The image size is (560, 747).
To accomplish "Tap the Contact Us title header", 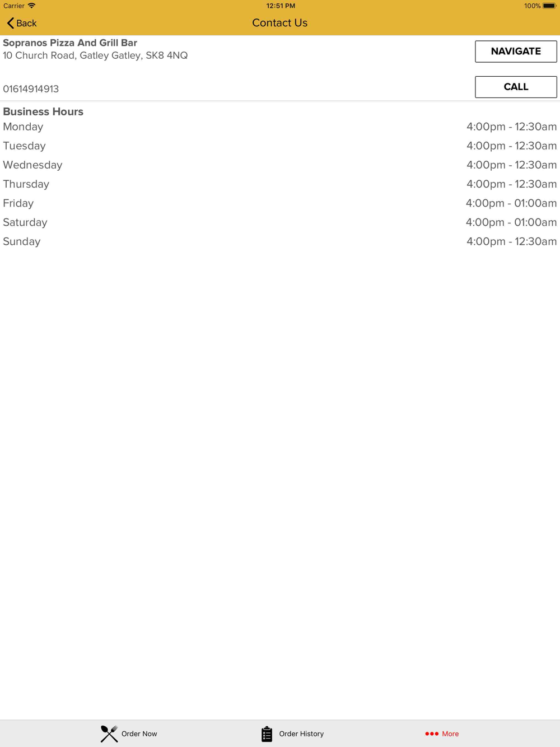I will 280,23.
